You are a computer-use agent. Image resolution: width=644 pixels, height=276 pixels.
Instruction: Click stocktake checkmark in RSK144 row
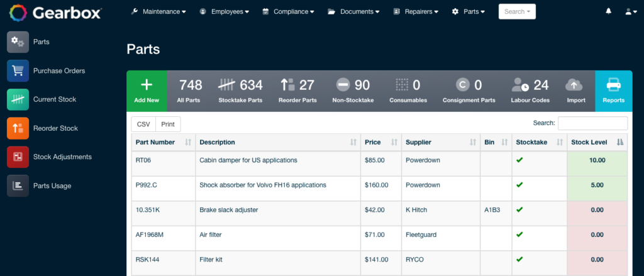tap(519, 259)
